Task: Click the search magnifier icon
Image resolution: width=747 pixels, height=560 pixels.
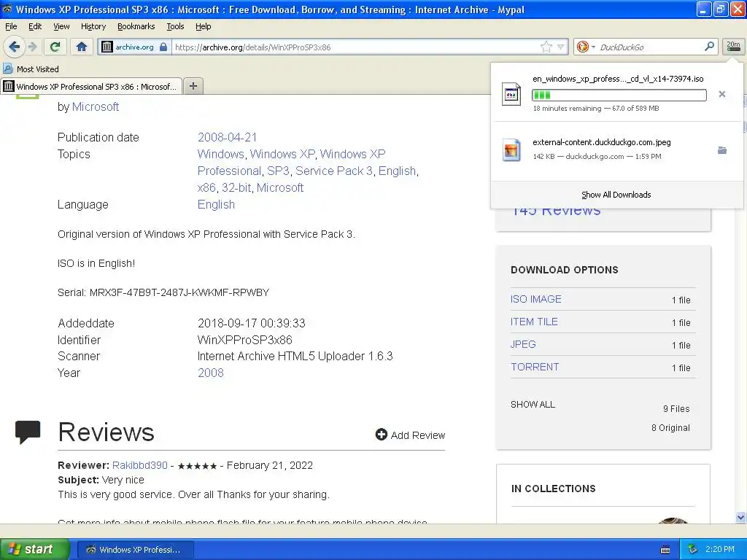Action: click(x=709, y=46)
